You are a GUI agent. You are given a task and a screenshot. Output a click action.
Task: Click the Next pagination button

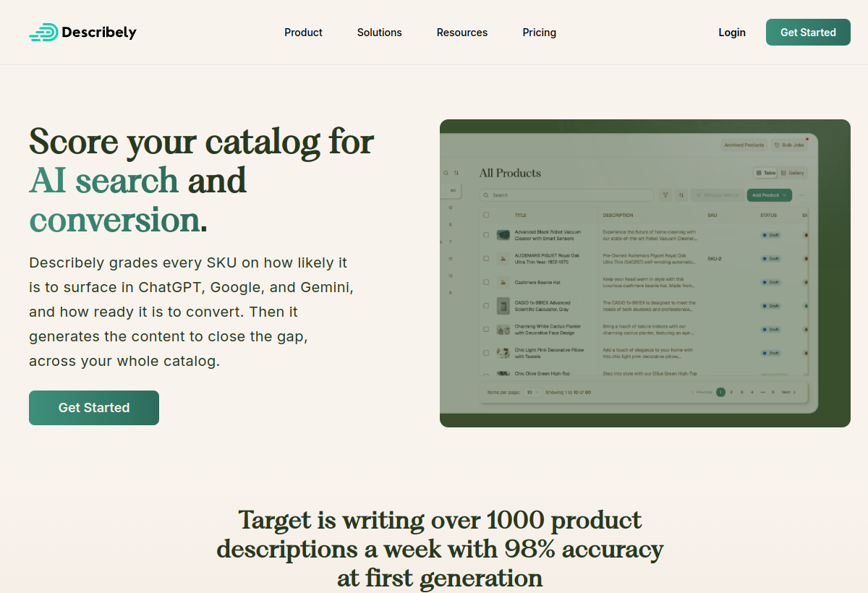click(788, 392)
